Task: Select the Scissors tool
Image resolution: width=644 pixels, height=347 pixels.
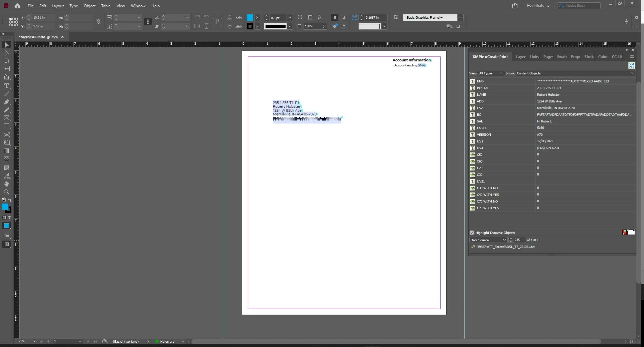Action: (x=7, y=135)
